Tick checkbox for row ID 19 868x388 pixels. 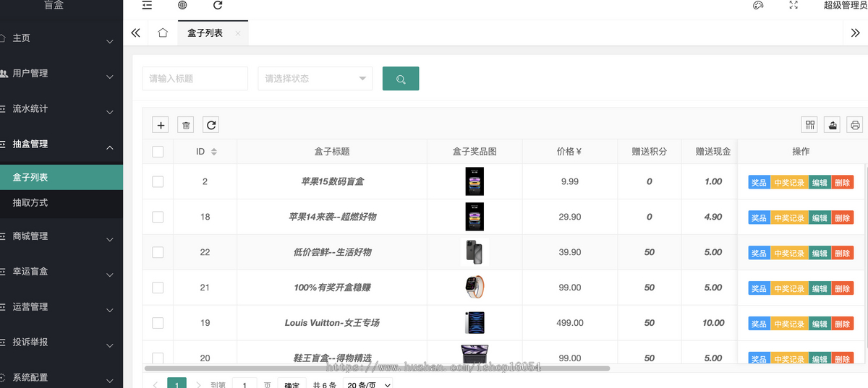click(x=158, y=323)
